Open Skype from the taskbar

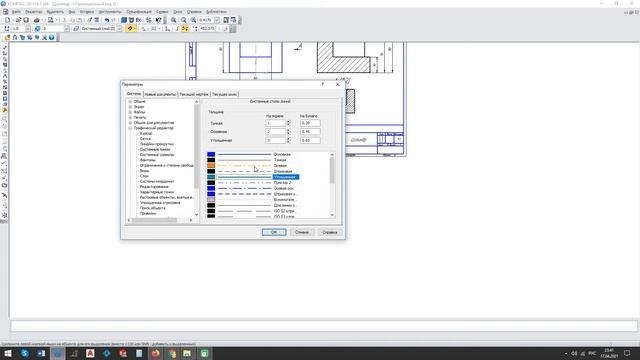(24, 353)
